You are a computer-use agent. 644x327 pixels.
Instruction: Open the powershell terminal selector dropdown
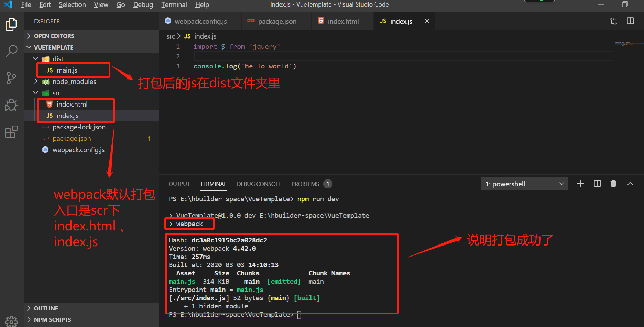tap(524, 184)
